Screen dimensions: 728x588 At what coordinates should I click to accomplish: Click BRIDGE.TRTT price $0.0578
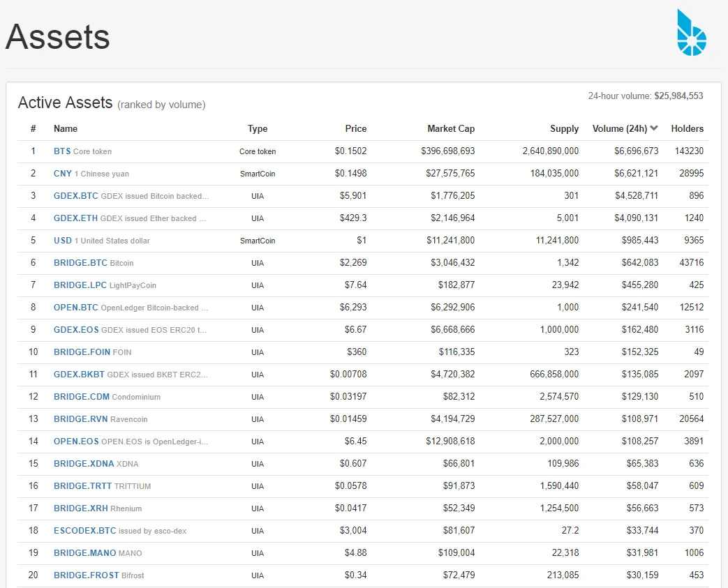(350, 485)
